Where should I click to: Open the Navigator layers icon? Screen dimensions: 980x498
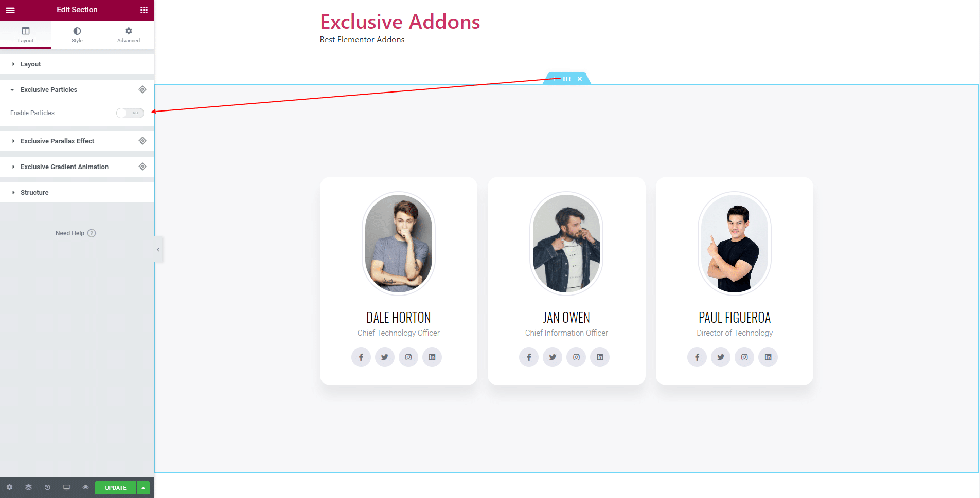pos(28,487)
